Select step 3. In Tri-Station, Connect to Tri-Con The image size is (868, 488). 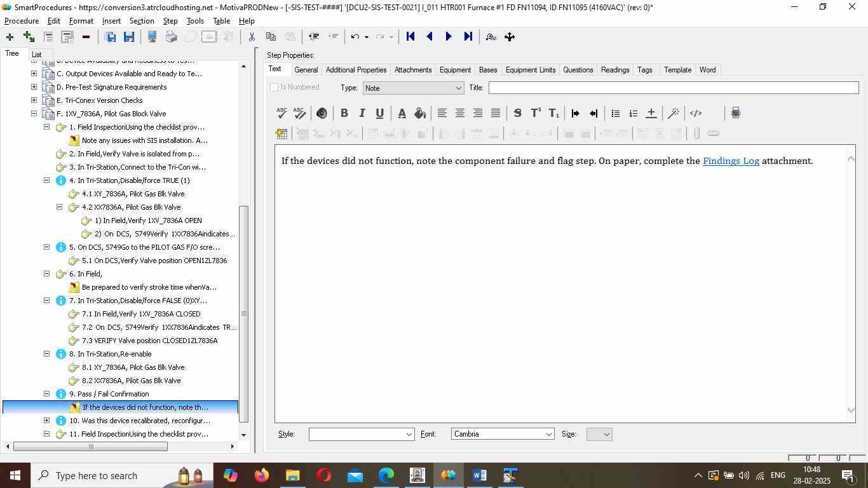[x=137, y=167]
